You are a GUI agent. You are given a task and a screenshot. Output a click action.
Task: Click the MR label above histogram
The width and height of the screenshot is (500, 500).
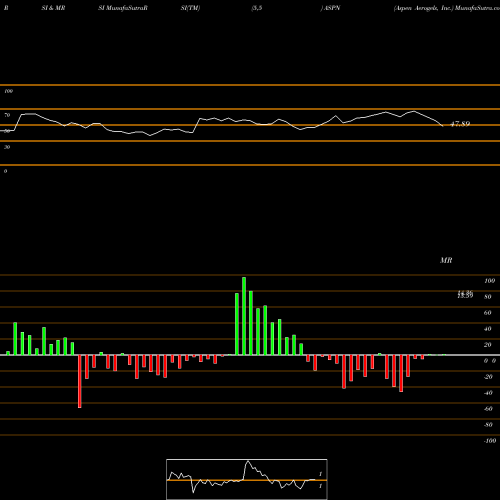[x=446, y=260]
